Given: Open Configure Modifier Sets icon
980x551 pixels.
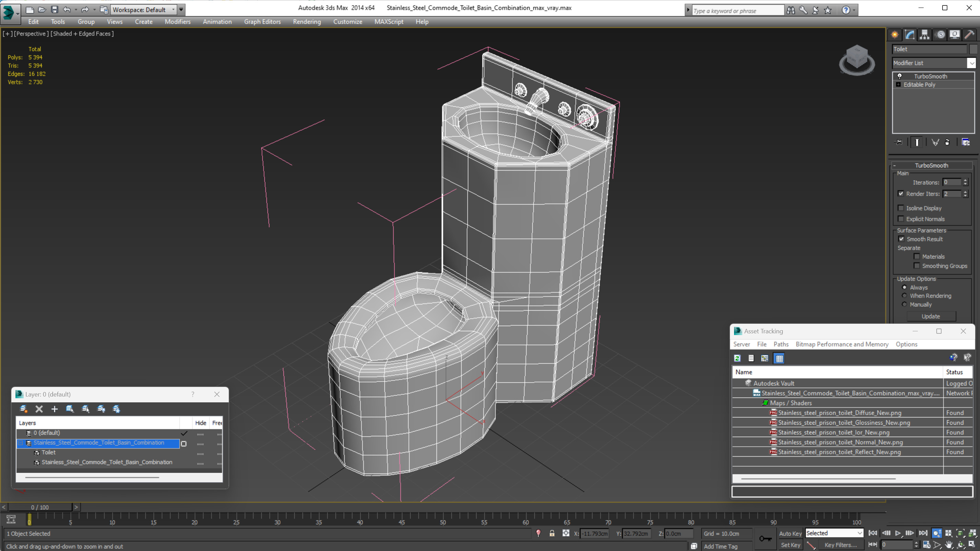Looking at the screenshot, I should point(966,142).
